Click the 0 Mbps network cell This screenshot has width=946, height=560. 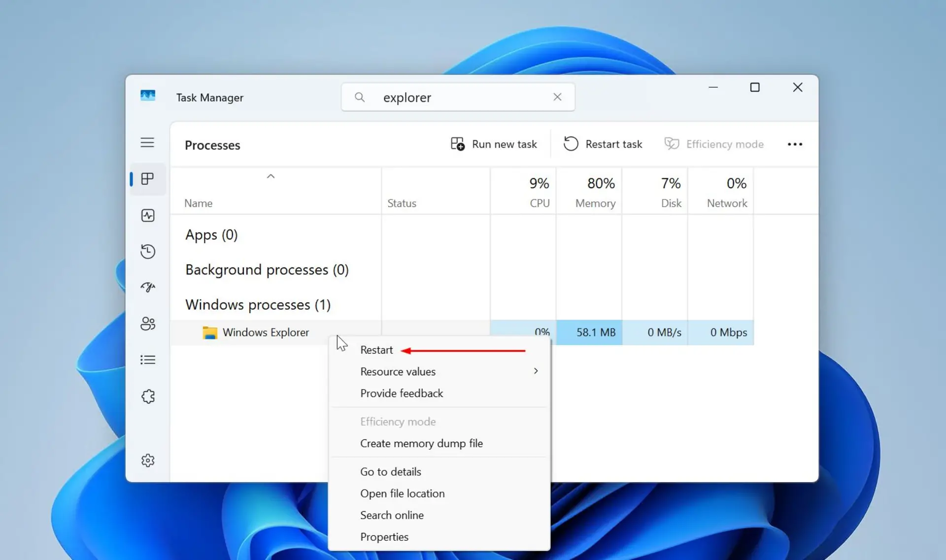click(721, 333)
